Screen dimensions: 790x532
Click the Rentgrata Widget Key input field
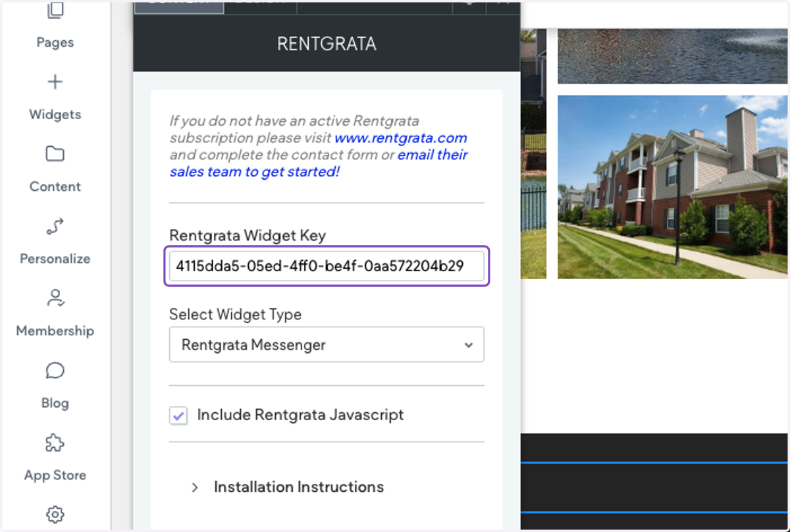(327, 266)
